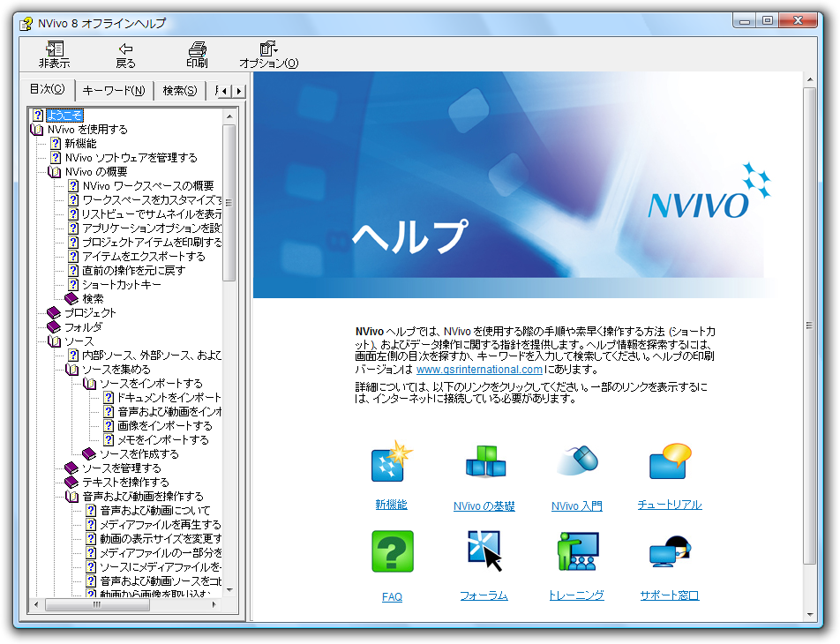
Task: Click the 印刷 (Print) toolbar icon
Action: click(197, 49)
